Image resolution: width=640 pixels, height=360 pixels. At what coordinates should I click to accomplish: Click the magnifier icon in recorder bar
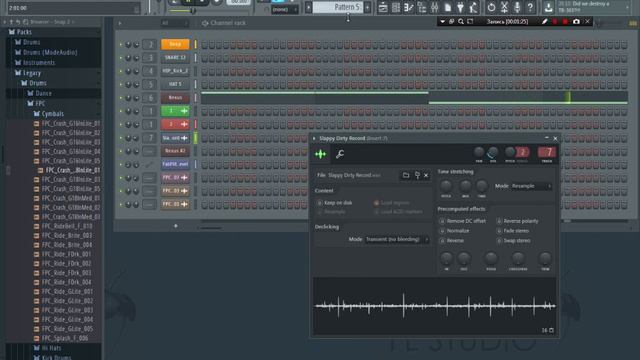461,22
